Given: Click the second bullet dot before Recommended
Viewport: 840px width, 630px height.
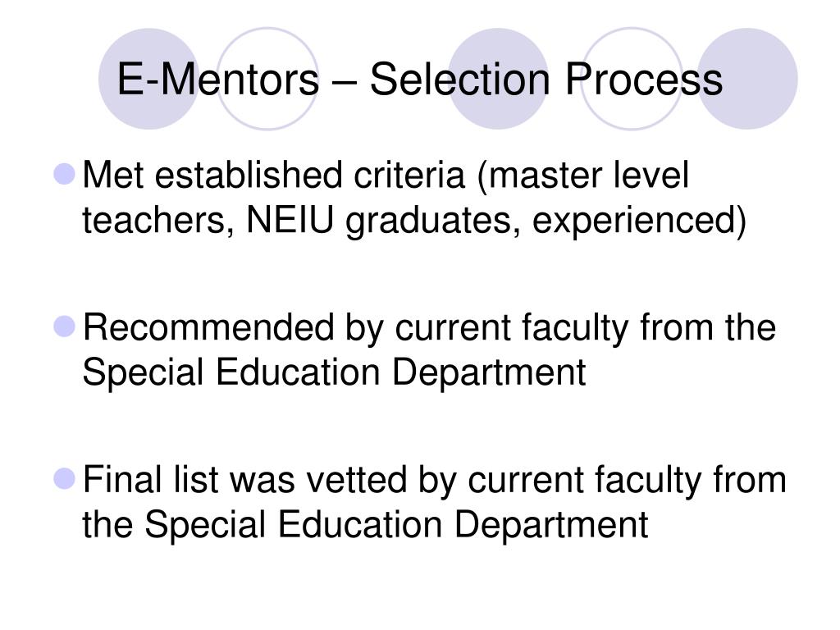Looking at the screenshot, I should [65, 326].
